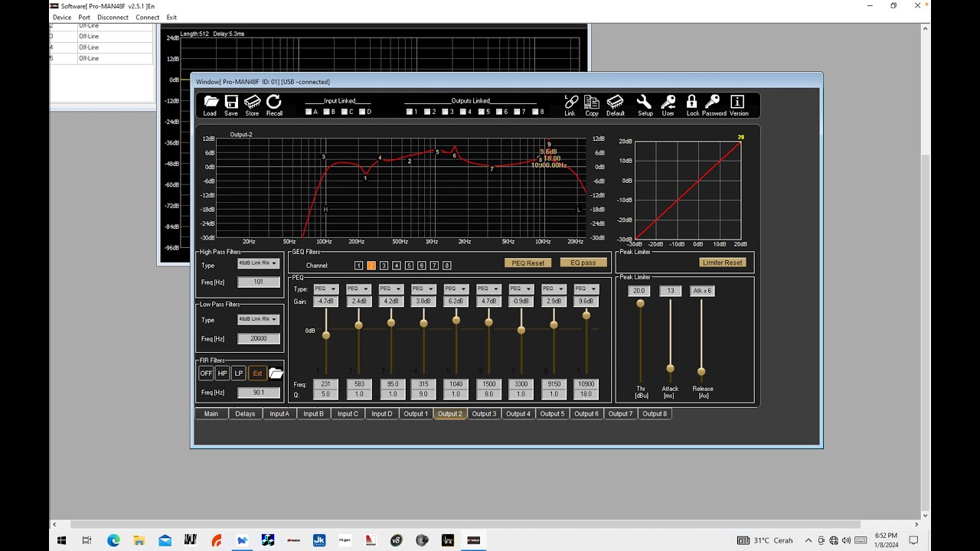Click High Pass Freq field 101
Image resolution: width=980 pixels, height=551 pixels.
click(x=258, y=282)
